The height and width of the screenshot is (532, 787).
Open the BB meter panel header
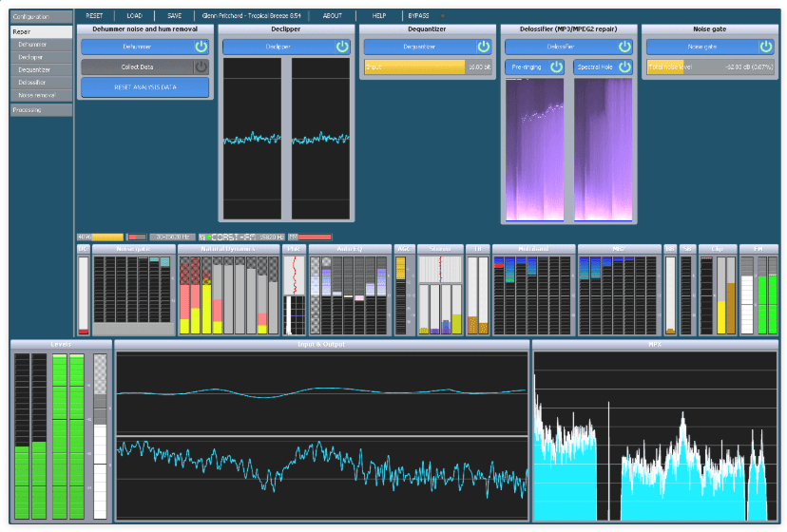(670, 249)
